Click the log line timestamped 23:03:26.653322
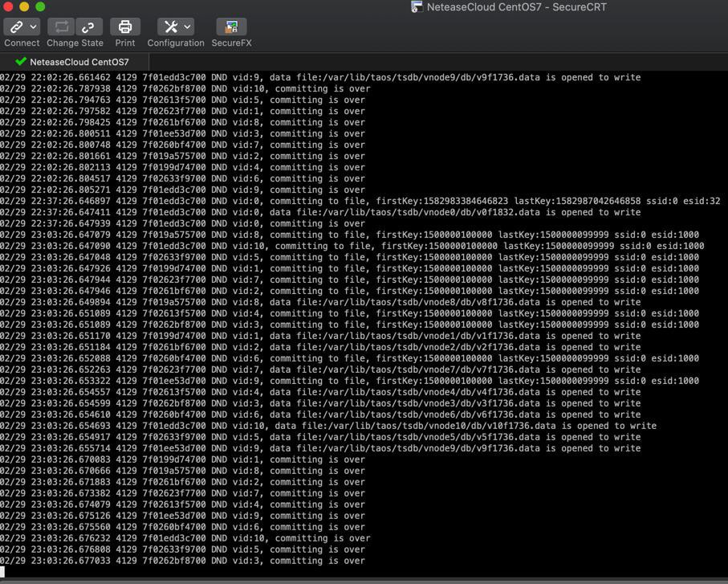Image resolution: width=728 pixels, height=584 pixels. (x=350, y=381)
